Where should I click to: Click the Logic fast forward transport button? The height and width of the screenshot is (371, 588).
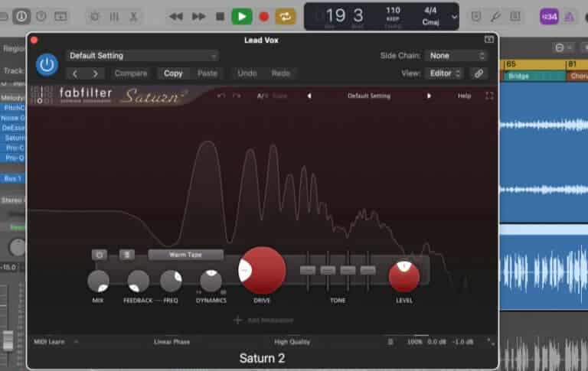(199, 17)
